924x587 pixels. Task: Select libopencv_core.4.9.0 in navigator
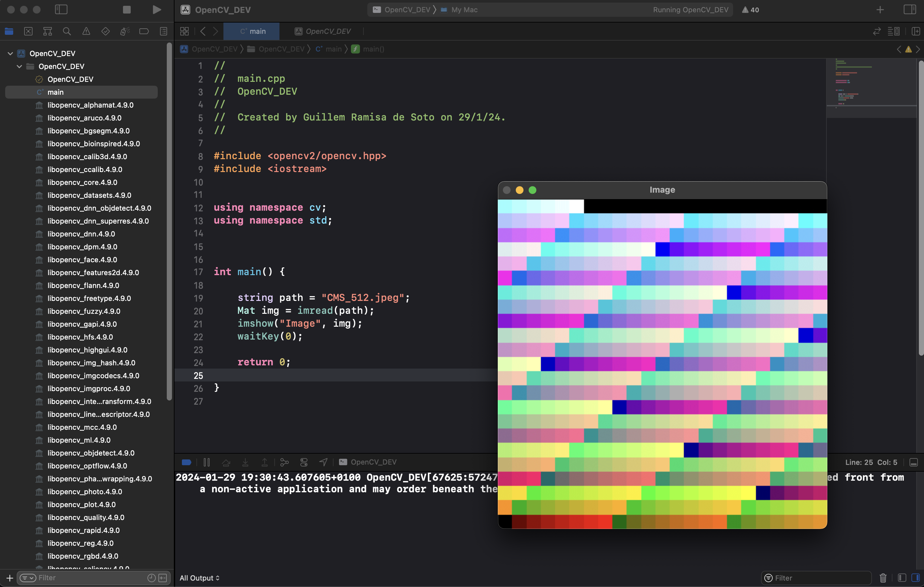coord(82,182)
